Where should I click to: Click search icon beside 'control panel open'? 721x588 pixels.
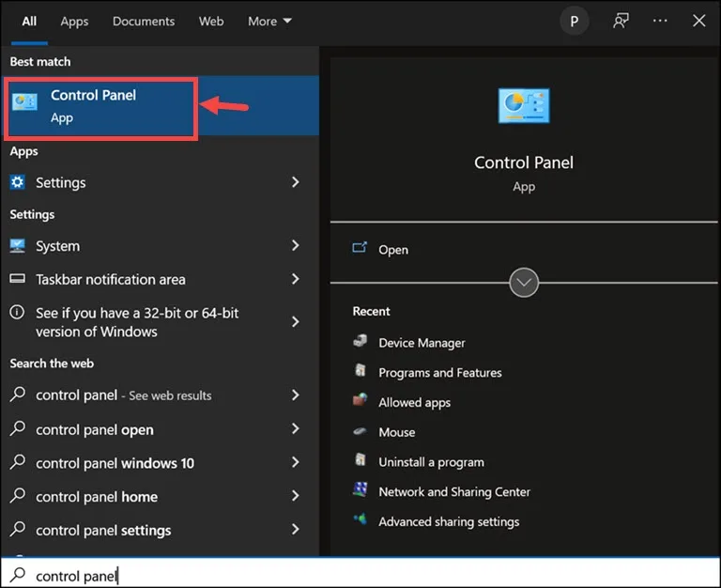18,428
